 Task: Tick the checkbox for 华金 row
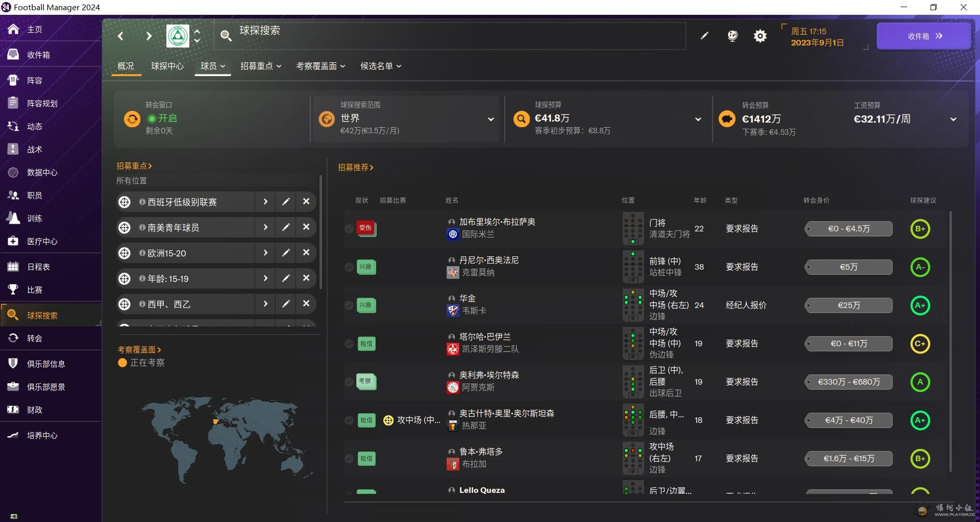point(349,305)
